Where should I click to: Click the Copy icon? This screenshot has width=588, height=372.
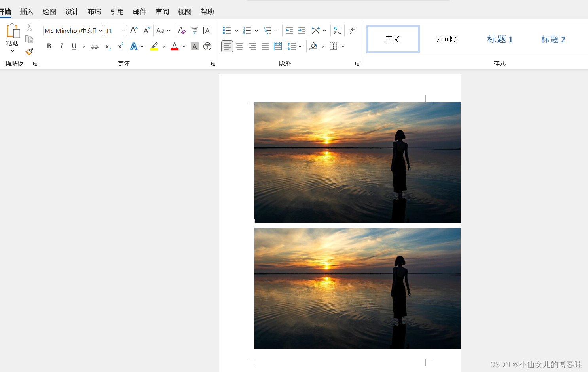[x=29, y=39]
